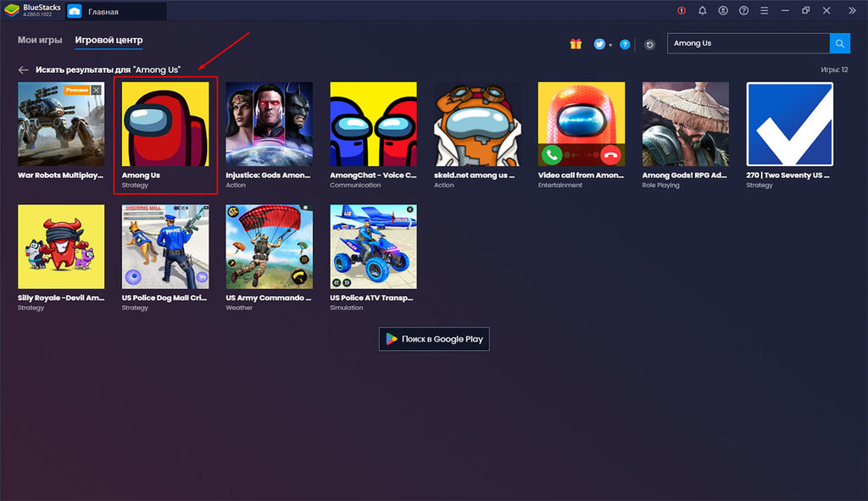
Task: Open US Police ATV Transport thumbnail
Action: [x=374, y=247]
